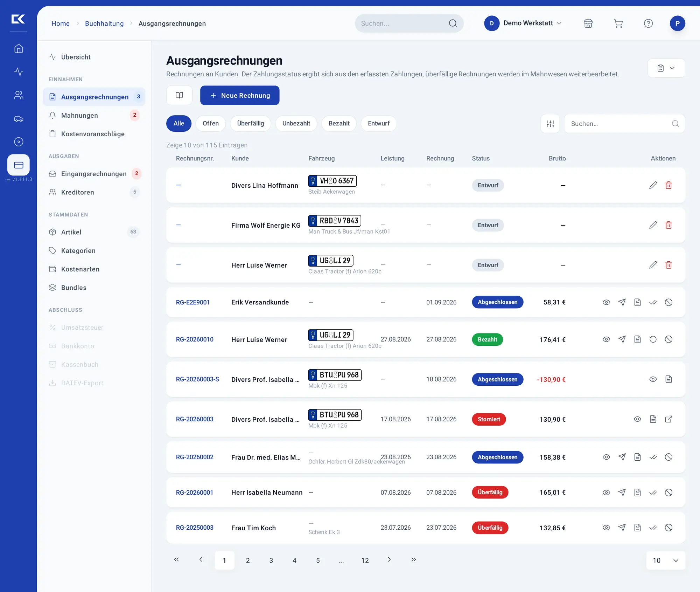Select the Offen filter chip
The image size is (700, 592).
(x=211, y=123)
